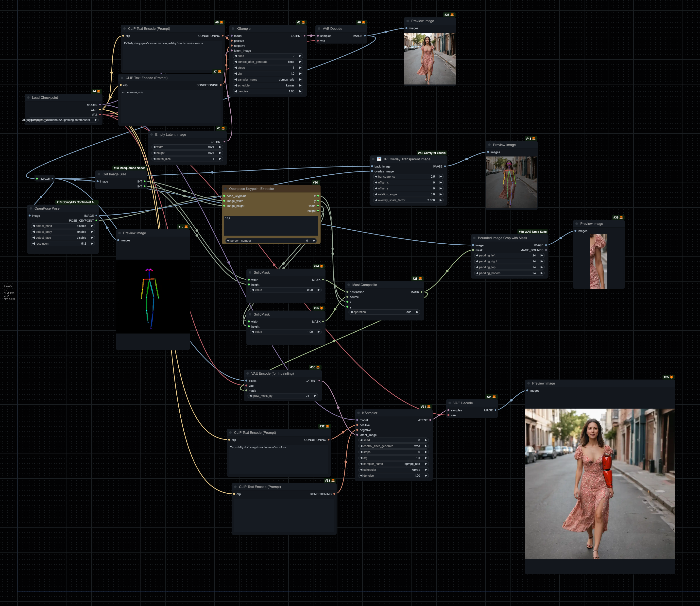This screenshot has width=700, height=606.
Task: Click the fox badge next to #3 on KSampler
Action: coord(303,22)
